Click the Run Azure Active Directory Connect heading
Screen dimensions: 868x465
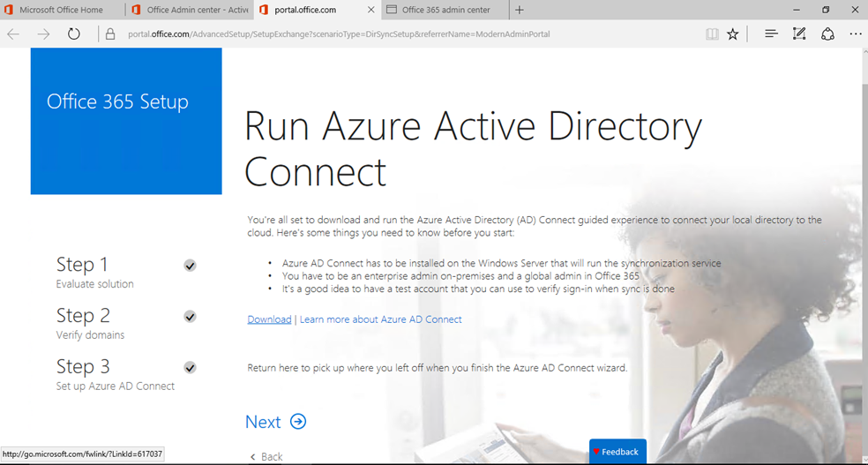point(474,148)
